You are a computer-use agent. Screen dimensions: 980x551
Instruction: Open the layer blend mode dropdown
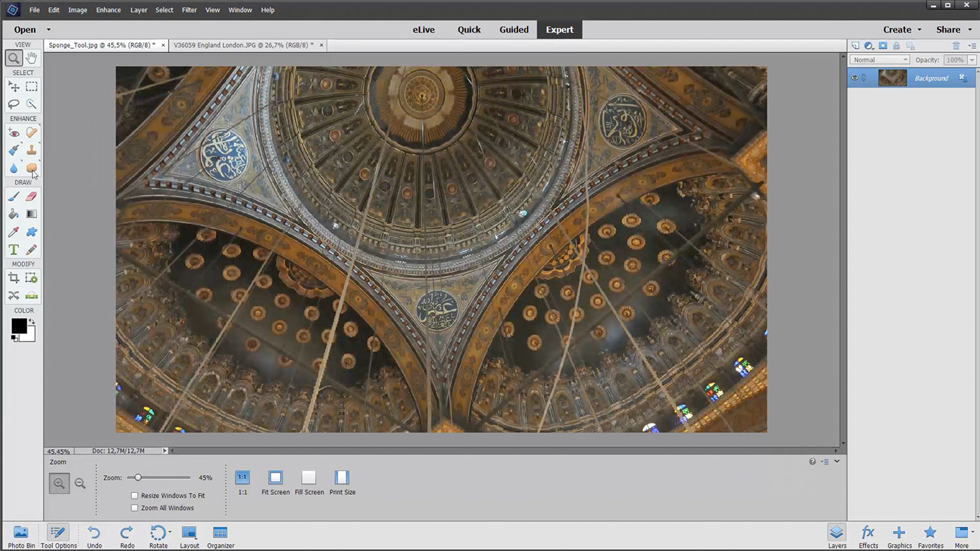[x=879, y=60]
